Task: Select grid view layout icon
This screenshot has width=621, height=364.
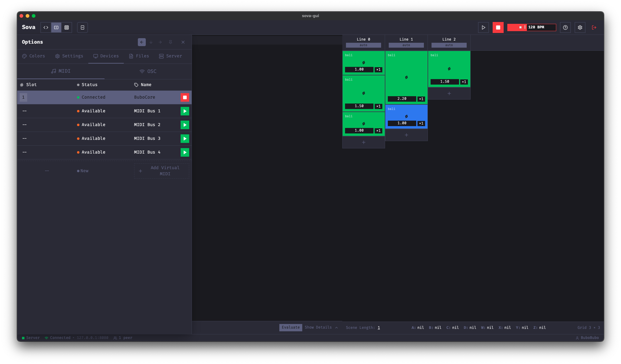Action: (x=67, y=27)
